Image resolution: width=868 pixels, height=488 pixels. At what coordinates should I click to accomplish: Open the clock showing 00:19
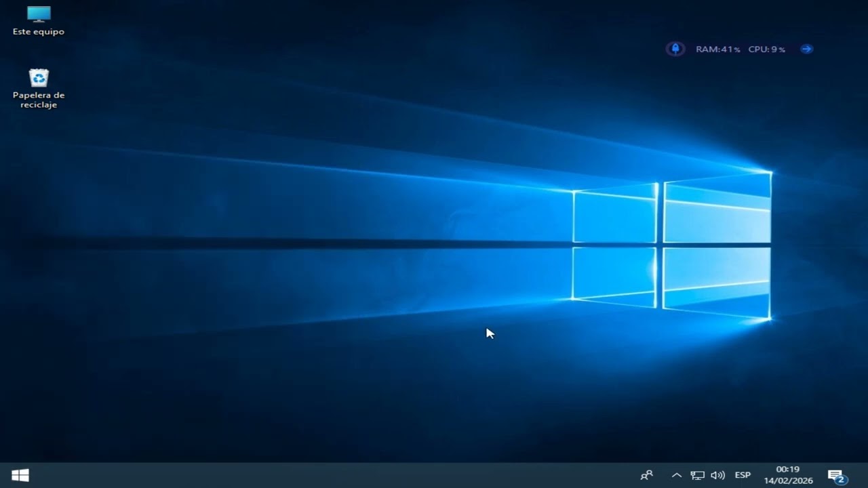click(788, 475)
